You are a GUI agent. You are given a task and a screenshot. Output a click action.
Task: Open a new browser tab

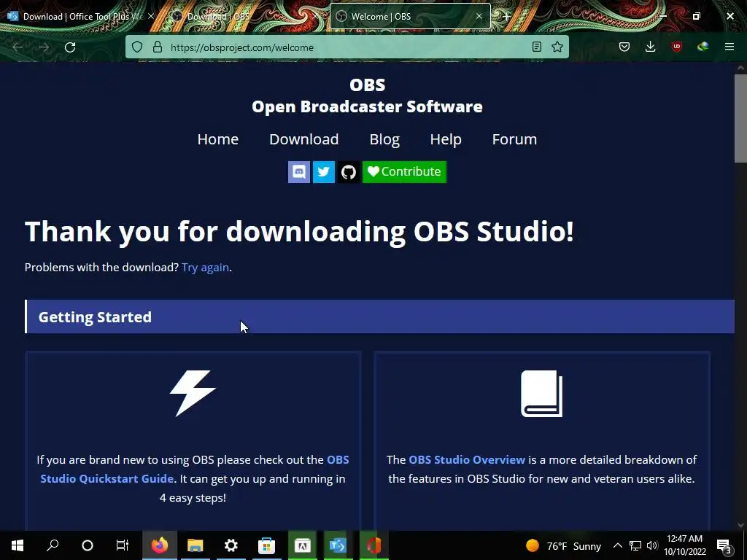click(x=507, y=17)
